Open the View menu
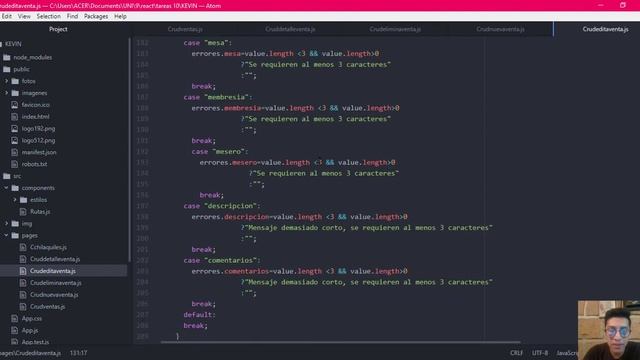 [24, 16]
